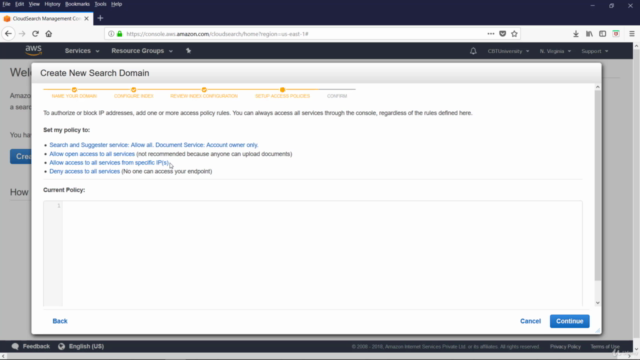
Task: Click the Continue button
Action: 569,321
